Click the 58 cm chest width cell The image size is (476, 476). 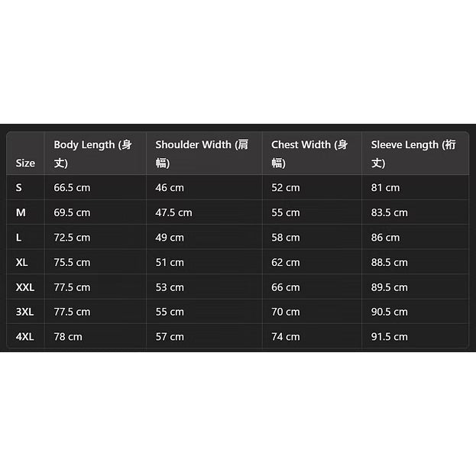[285, 238]
